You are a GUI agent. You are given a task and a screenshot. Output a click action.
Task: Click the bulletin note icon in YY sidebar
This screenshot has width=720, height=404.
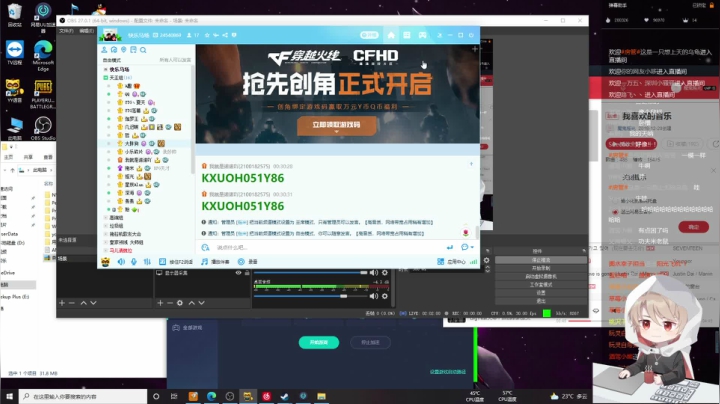point(133,50)
